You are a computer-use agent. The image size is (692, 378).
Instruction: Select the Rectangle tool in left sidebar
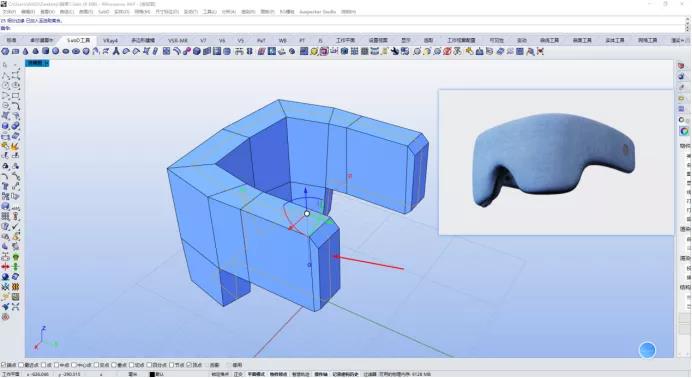pos(15,96)
